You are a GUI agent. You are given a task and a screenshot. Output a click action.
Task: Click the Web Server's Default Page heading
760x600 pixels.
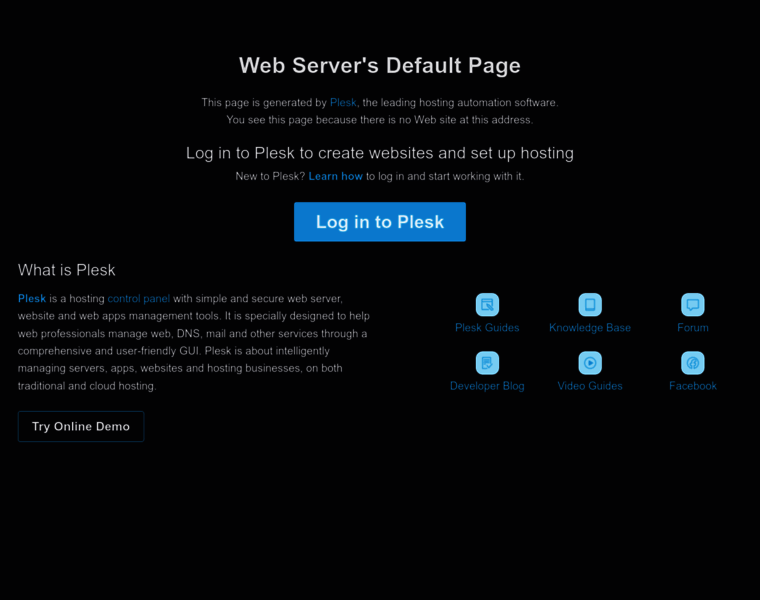point(380,65)
